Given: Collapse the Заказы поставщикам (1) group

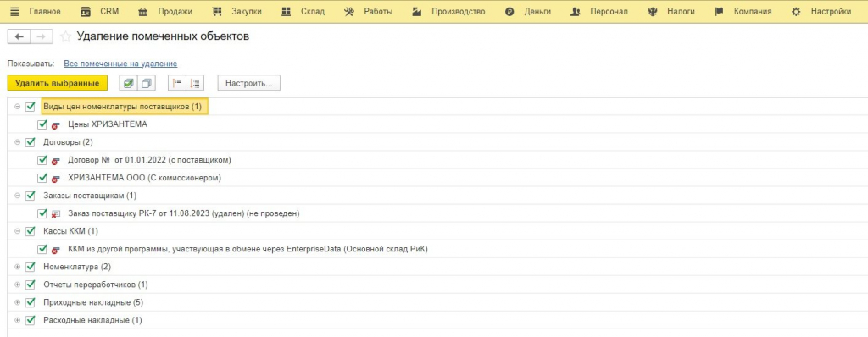Looking at the screenshot, I should pos(18,196).
